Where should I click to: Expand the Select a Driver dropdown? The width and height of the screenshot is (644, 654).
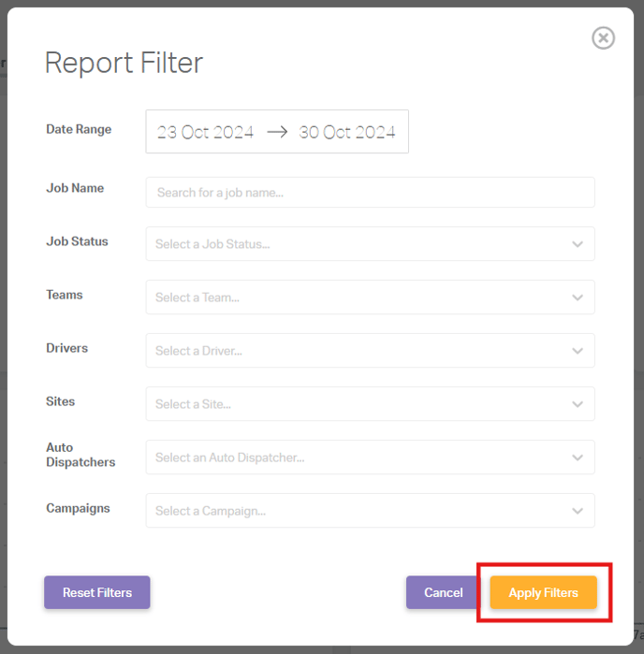[370, 351]
